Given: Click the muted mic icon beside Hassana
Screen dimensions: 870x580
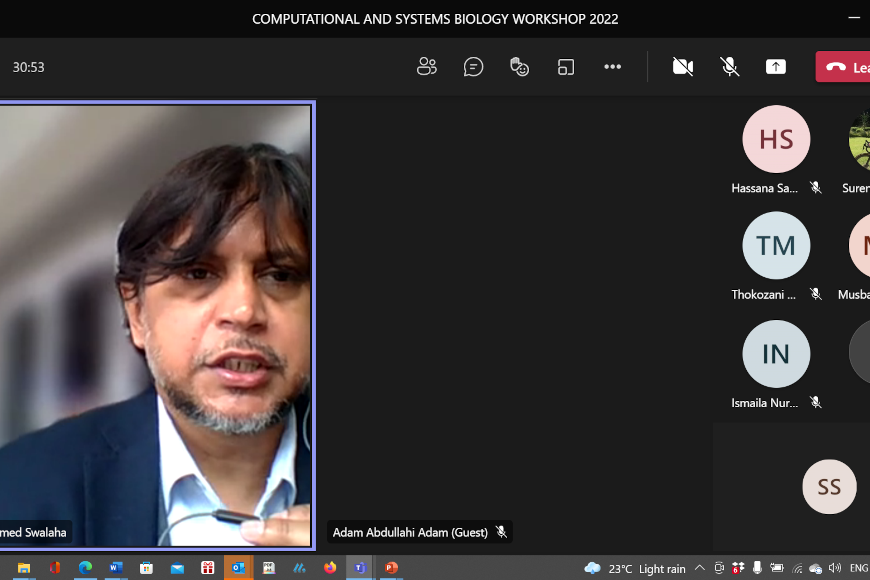Looking at the screenshot, I should 816,188.
